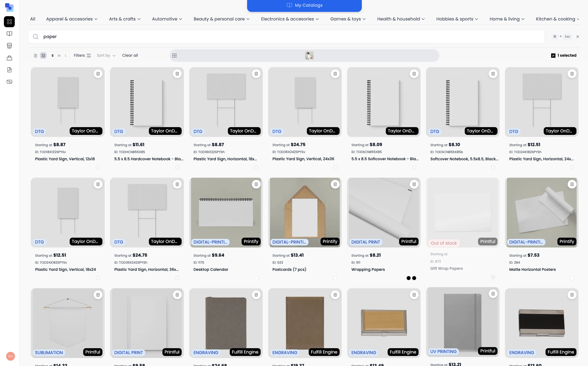Pick first black color dot on Wrapping Papers
This screenshot has width=588, height=366.
point(409,278)
